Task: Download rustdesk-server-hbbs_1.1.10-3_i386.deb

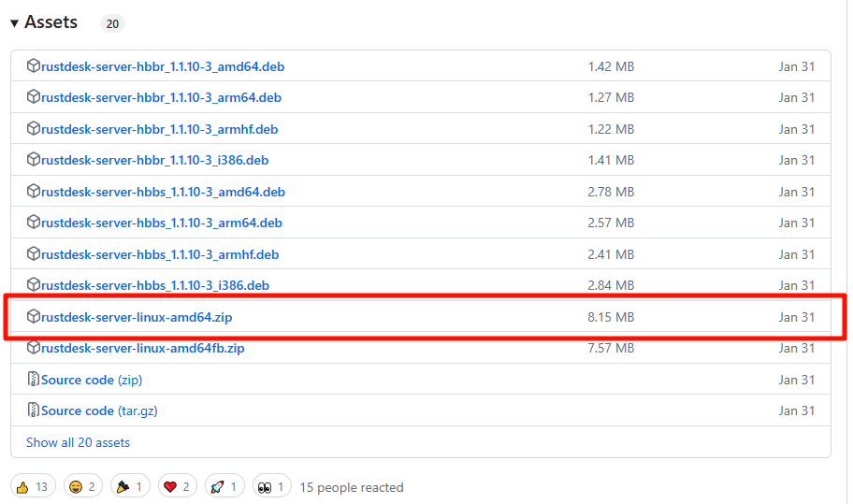Action: coord(155,285)
